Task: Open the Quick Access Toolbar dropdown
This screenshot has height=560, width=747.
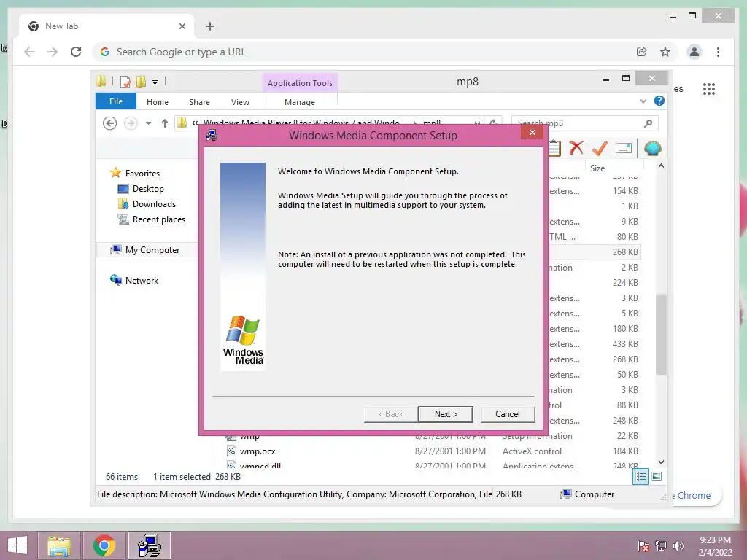Action: click(x=155, y=82)
